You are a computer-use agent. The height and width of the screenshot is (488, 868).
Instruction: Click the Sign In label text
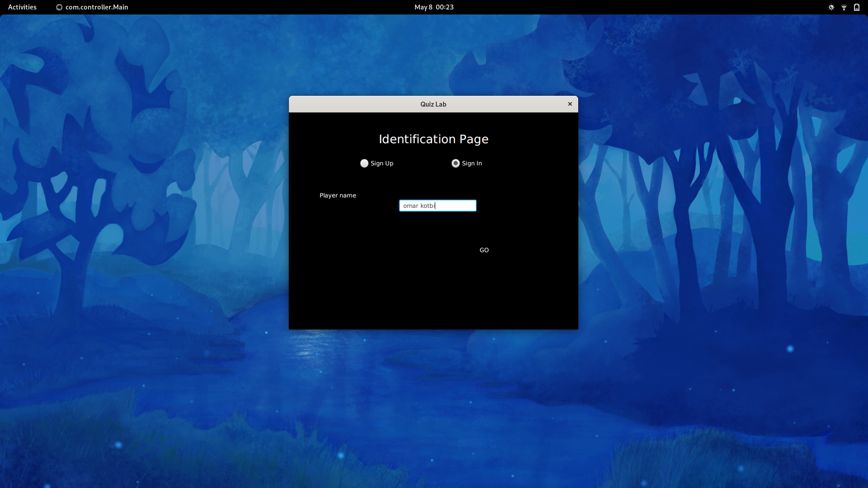pos(472,163)
